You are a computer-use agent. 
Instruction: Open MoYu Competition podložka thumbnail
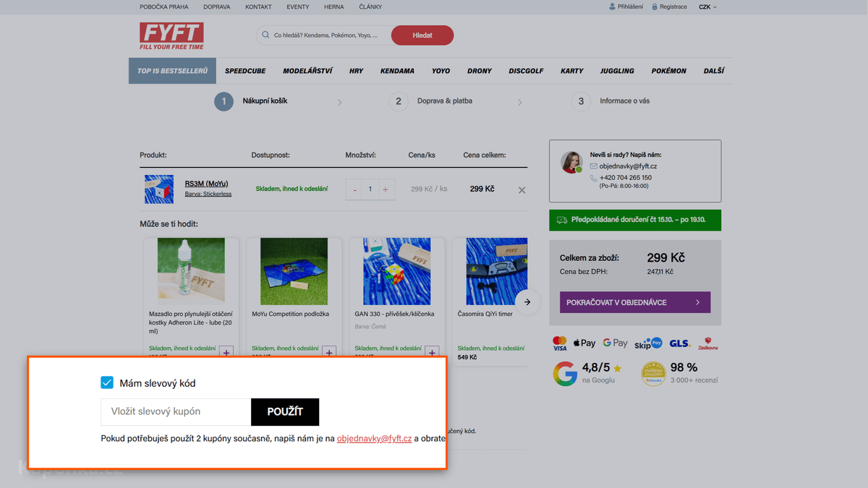294,272
